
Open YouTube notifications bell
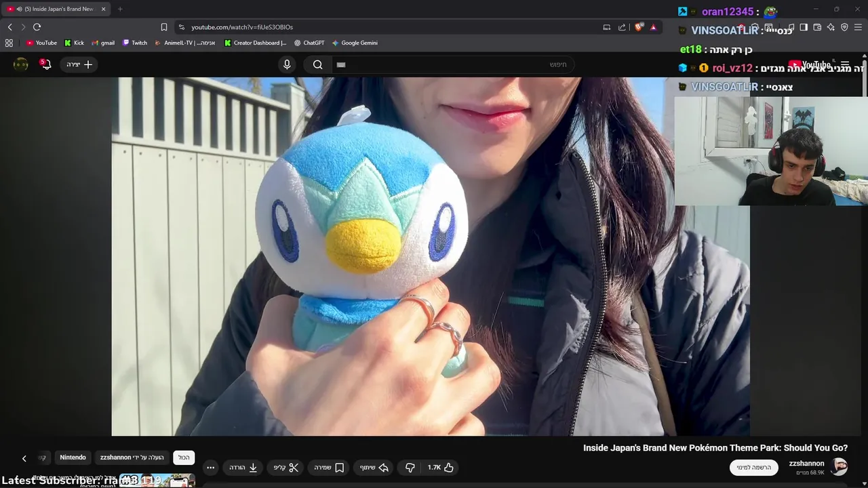tap(45, 64)
